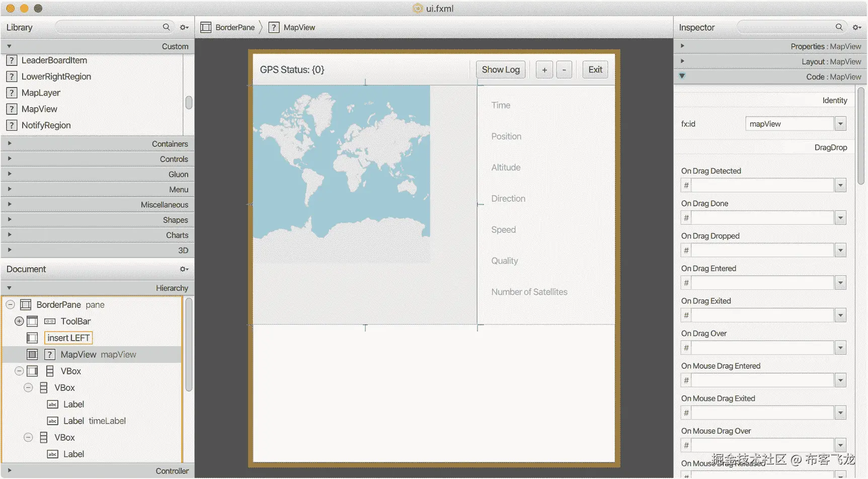Viewport: 868px width, 479px height.
Task: Click the abc icon beside timeLabel
Action: (52, 421)
